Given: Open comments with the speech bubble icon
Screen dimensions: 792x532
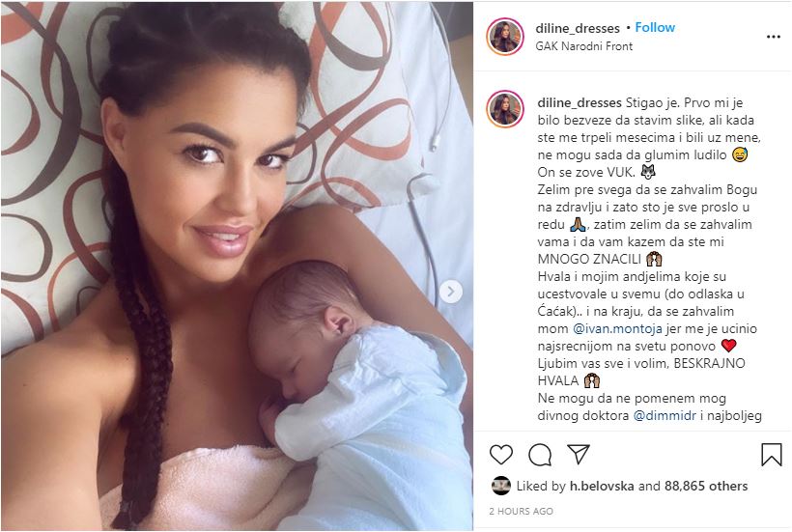Looking at the screenshot, I should (540, 455).
